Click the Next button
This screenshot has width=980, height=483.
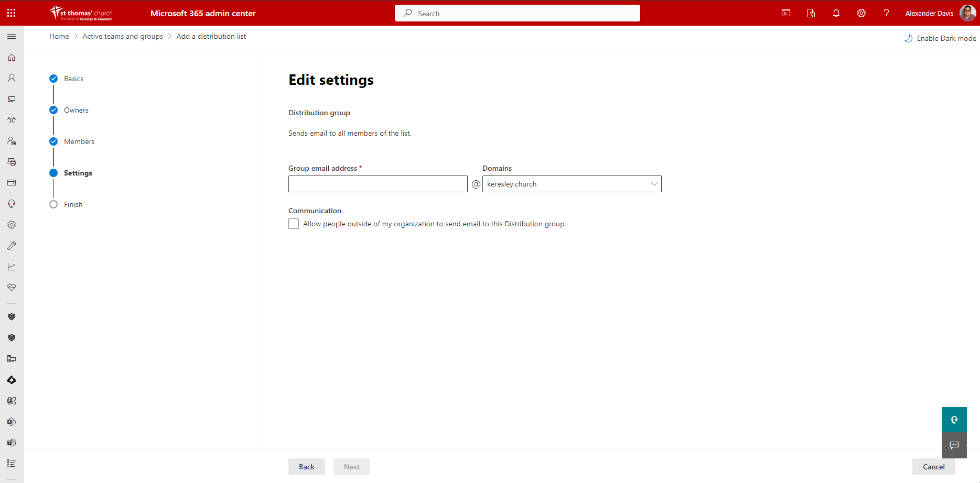352,467
